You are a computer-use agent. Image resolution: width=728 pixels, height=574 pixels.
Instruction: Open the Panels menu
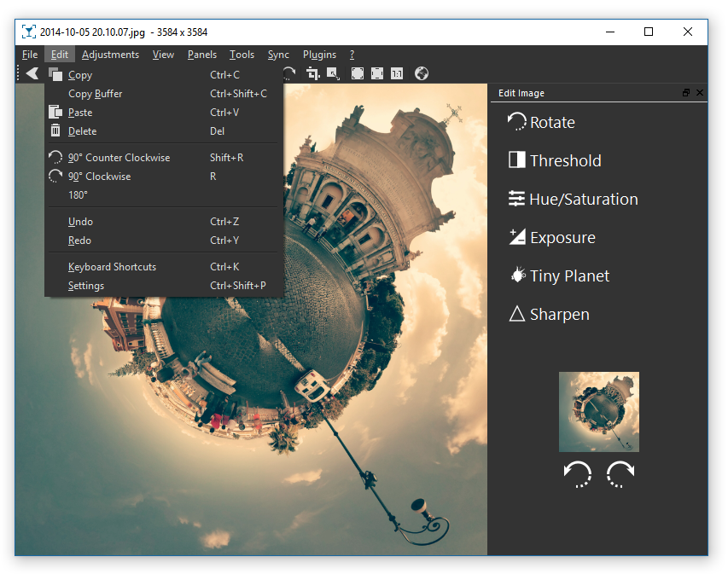[x=202, y=54]
